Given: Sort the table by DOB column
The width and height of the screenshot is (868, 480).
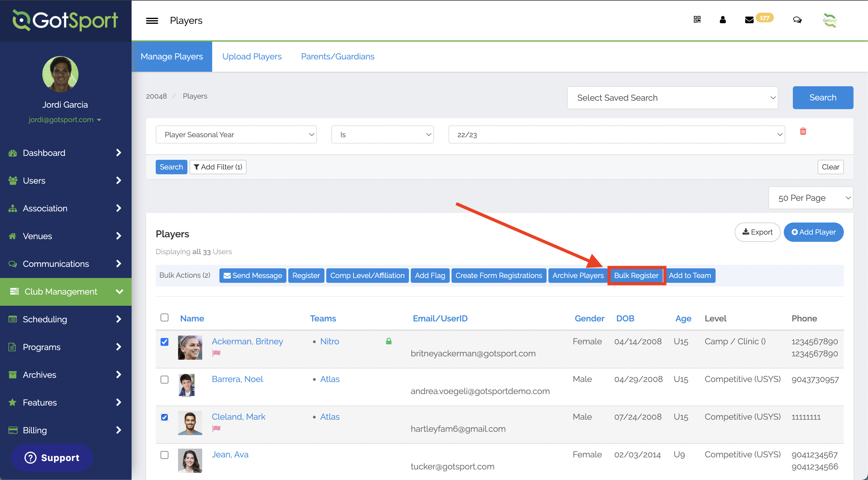Looking at the screenshot, I should tap(625, 319).
